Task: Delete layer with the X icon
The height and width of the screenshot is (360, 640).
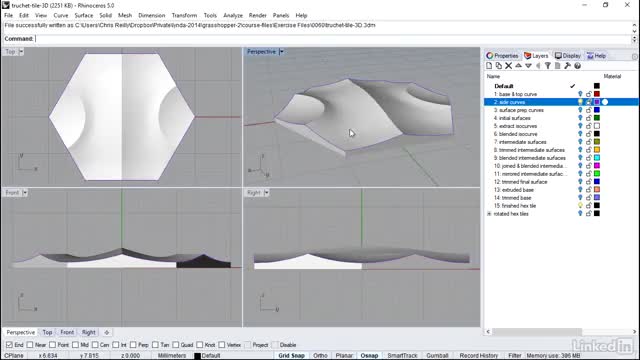Action: pyautogui.click(x=509, y=66)
